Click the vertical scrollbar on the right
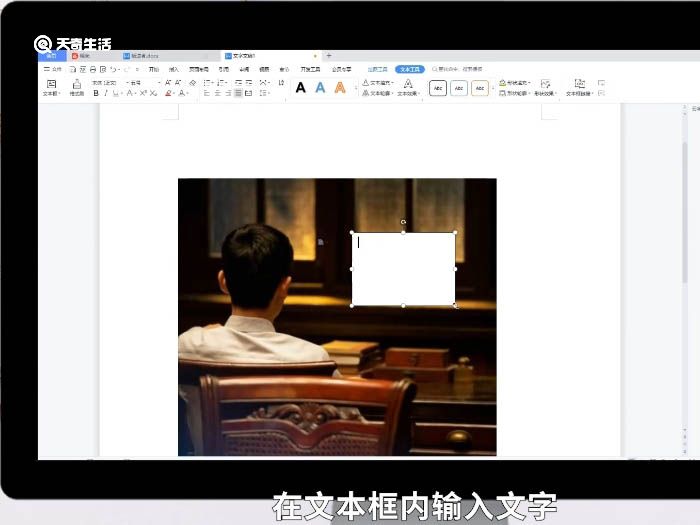The height and width of the screenshot is (525, 700). [685, 212]
